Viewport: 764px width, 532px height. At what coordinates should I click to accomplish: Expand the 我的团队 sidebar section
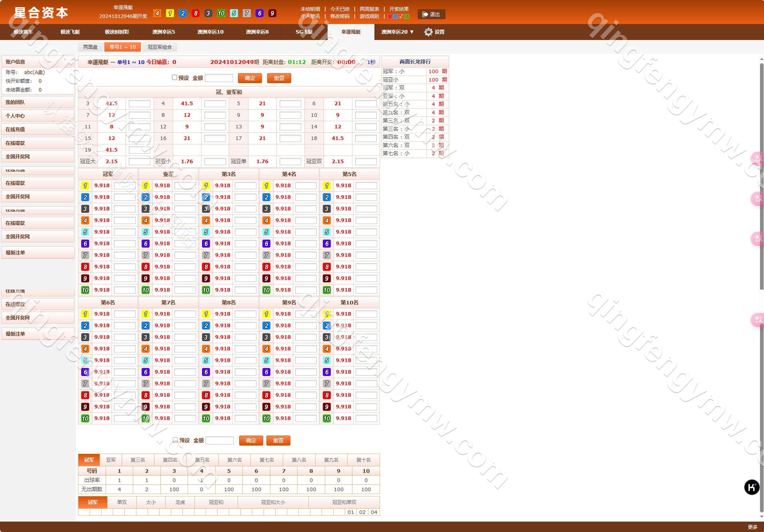(38, 102)
